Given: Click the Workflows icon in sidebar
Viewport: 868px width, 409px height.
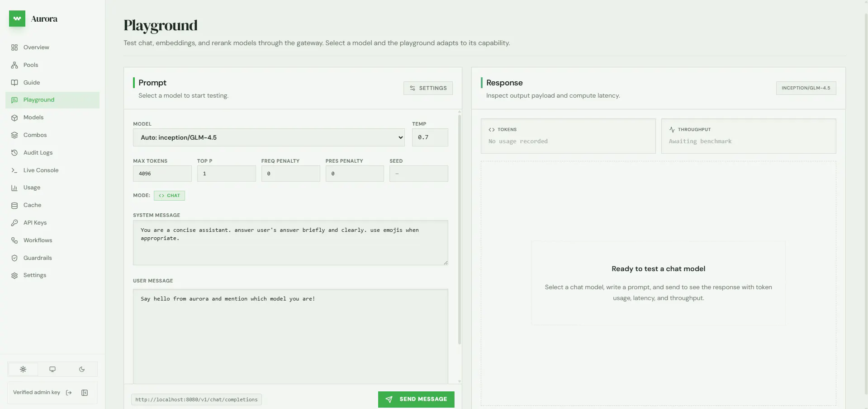Looking at the screenshot, I should pyautogui.click(x=14, y=240).
